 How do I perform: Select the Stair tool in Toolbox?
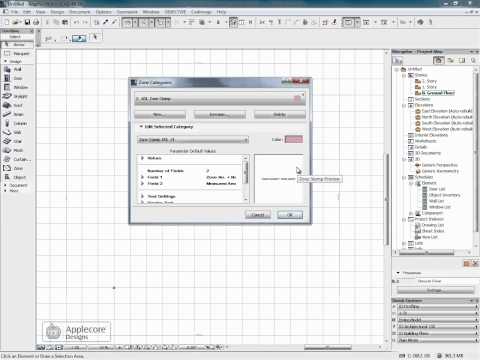click(17, 141)
